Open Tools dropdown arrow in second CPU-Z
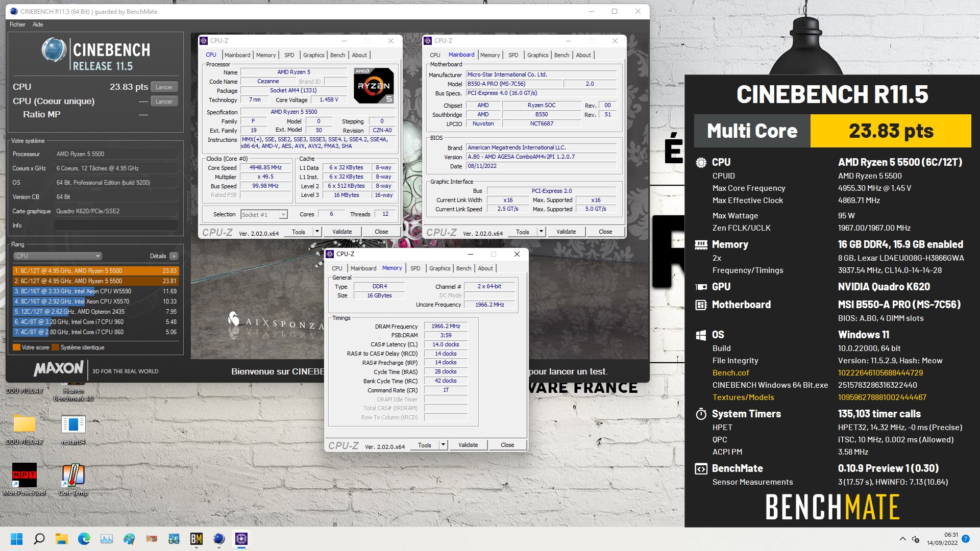Viewport: 980px width, 551px height. coord(541,232)
